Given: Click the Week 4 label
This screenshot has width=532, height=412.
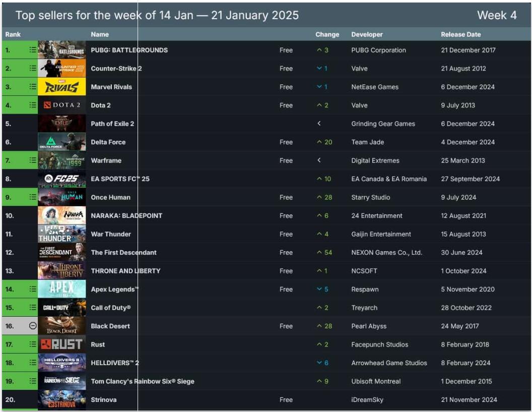Looking at the screenshot, I should (x=497, y=15).
